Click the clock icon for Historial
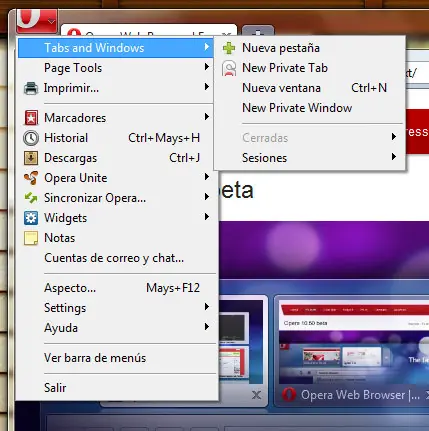This screenshot has height=431, width=429. click(x=31, y=138)
